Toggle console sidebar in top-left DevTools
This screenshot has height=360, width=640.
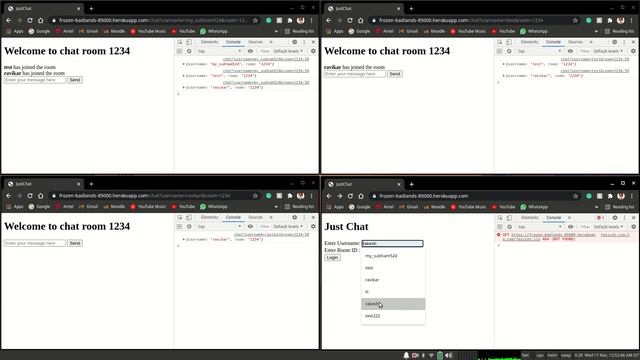tap(180, 51)
